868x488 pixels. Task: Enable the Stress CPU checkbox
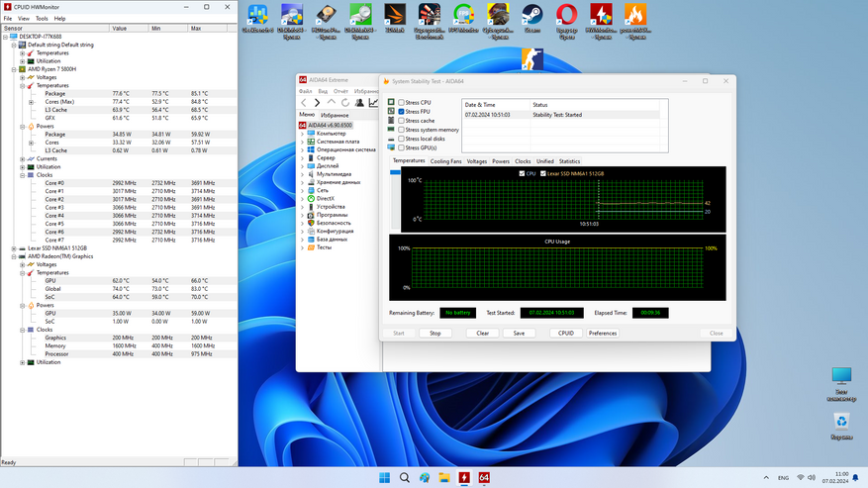(x=401, y=103)
